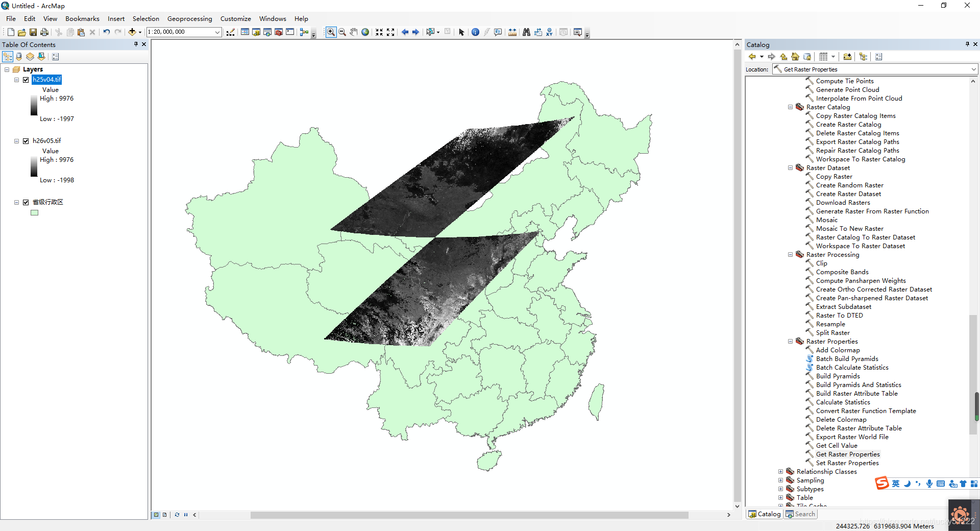The height and width of the screenshot is (531, 980).
Task: Select the Zoom In tool
Action: coord(330,32)
